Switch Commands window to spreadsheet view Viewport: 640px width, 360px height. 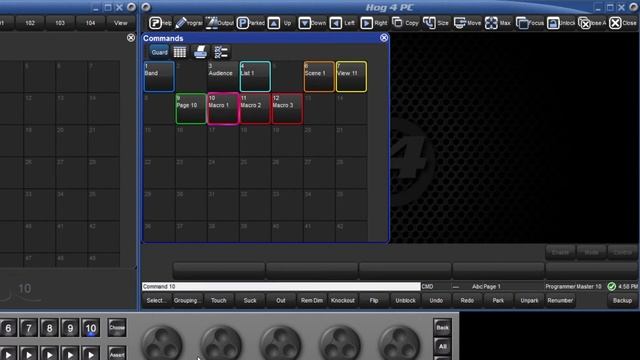click(x=180, y=52)
